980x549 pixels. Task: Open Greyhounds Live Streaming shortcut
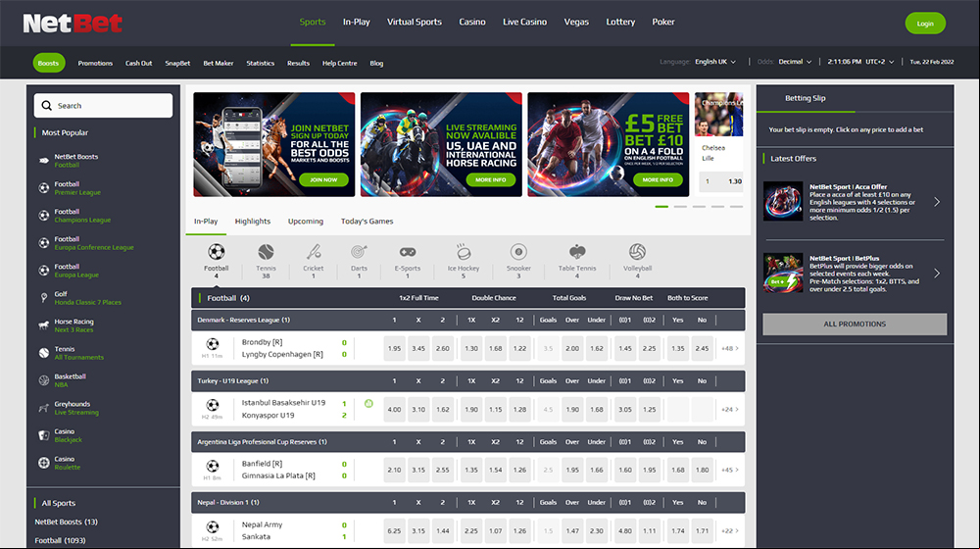click(x=69, y=408)
